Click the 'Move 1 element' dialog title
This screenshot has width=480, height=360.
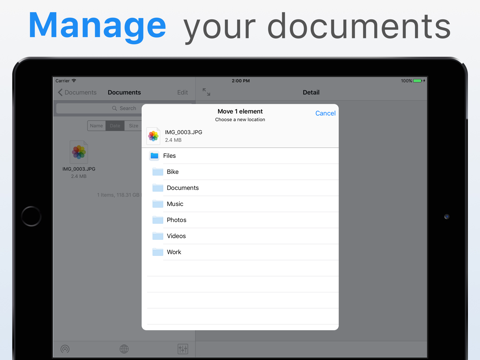pos(240,111)
